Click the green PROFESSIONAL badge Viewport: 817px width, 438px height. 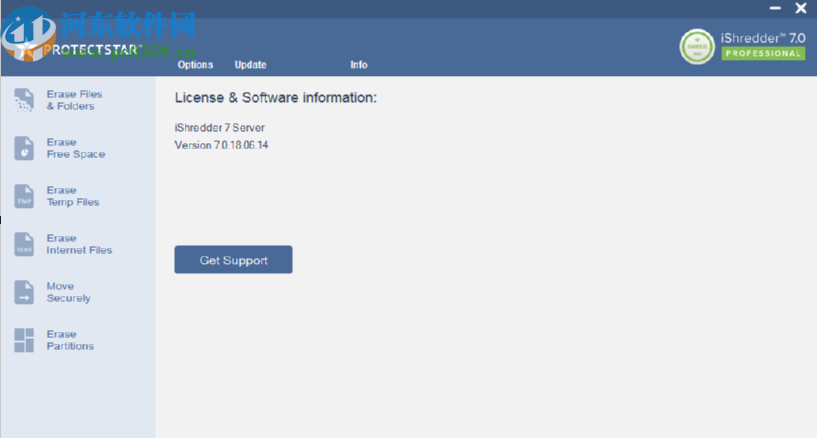click(763, 53)
